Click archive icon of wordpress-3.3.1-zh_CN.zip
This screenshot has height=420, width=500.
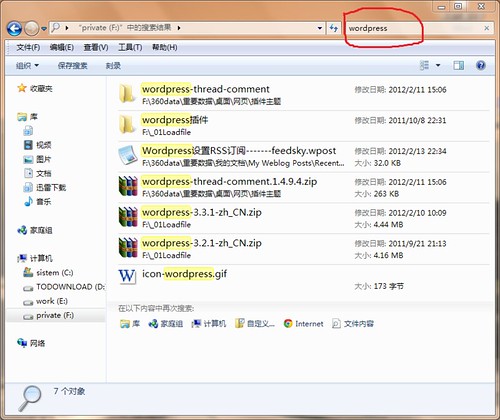click(128, 217)
